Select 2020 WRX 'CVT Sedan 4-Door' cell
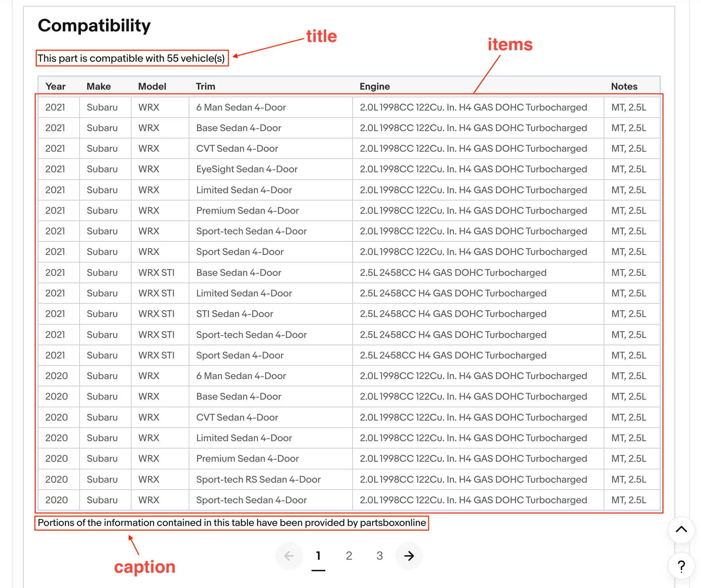Screen dimensions: 701x588 click(271, 417)
